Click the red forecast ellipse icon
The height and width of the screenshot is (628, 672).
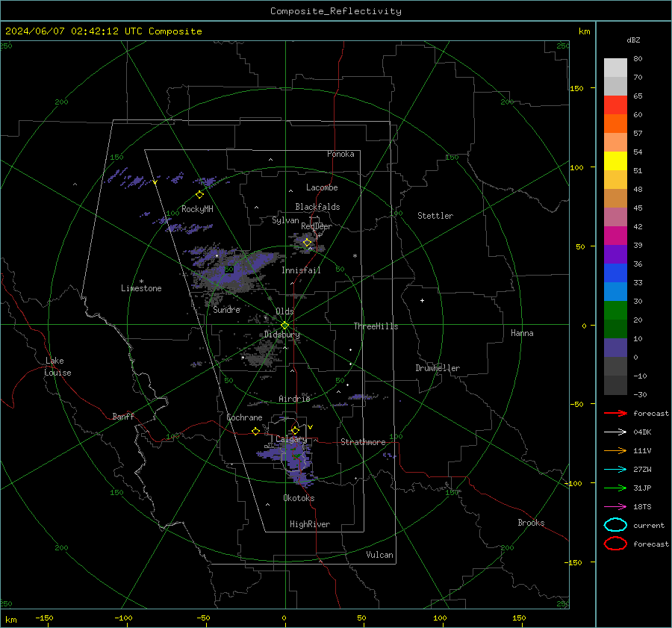(x=615, y=544)
